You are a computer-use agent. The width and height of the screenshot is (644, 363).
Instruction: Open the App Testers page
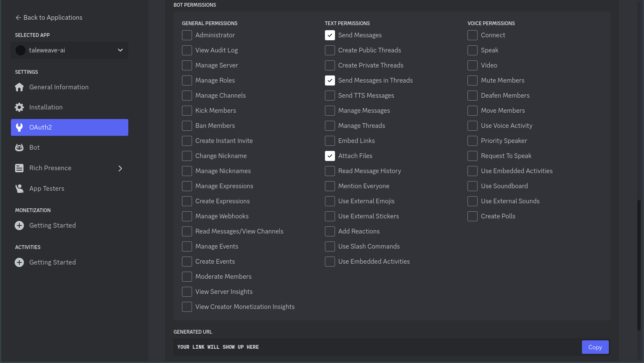click(x=70, y=189)
